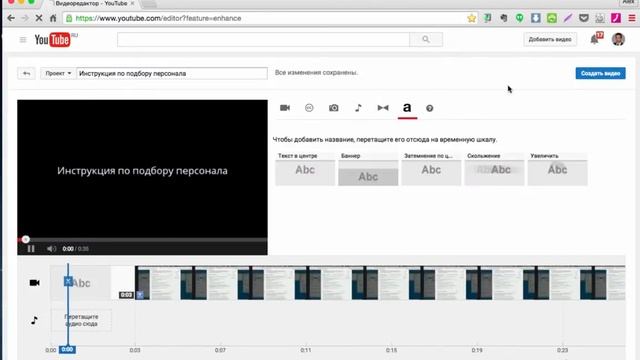Screen dimensions: 640x360
Task: Click the blue 0:00 playhead marker
Action: click(67, 349)
